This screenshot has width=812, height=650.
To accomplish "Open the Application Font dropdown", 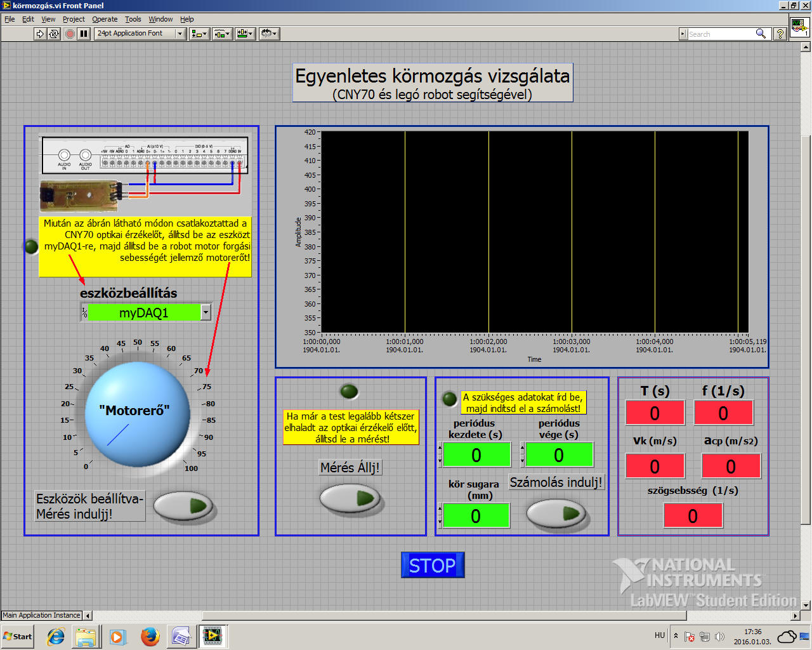I will coord(180,34).
